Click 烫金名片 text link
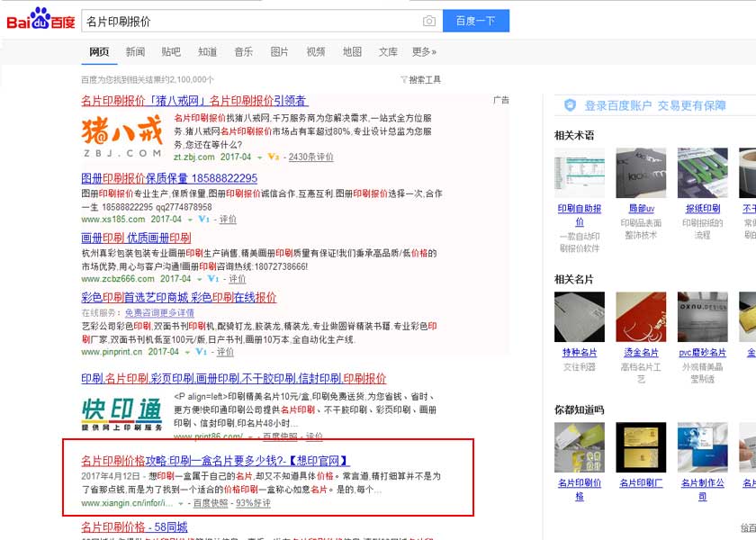The image size is (756, 540). 641,353
